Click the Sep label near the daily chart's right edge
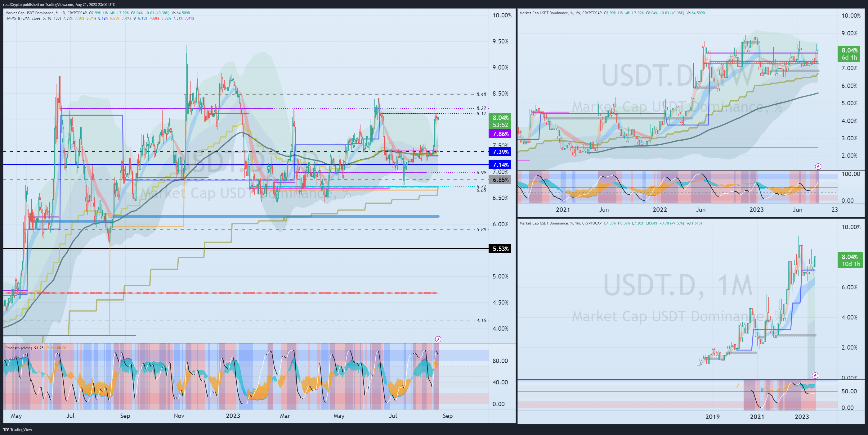Screen dimensions: 868x435 pos(447,416)
